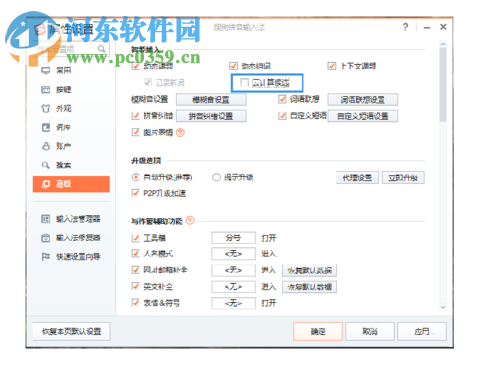The height and width of the screenshot is (387, 500).
Task: Click the scrollbar up arrow
Action: click(443, 44)
